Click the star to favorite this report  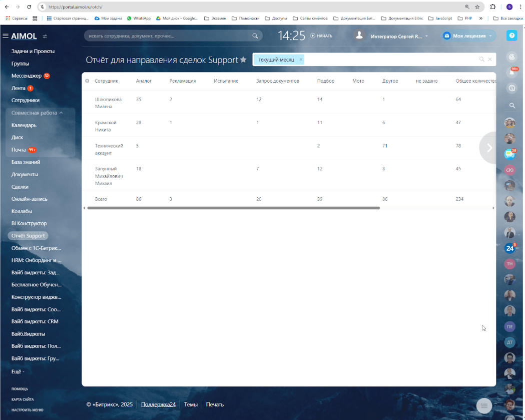pos(243,60)
